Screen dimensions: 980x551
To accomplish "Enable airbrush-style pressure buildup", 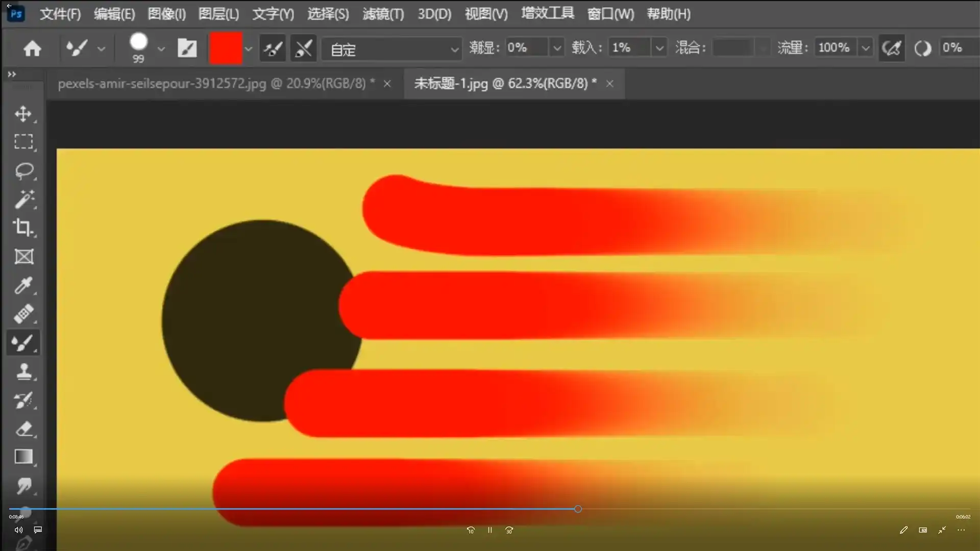I will point(892,47).
